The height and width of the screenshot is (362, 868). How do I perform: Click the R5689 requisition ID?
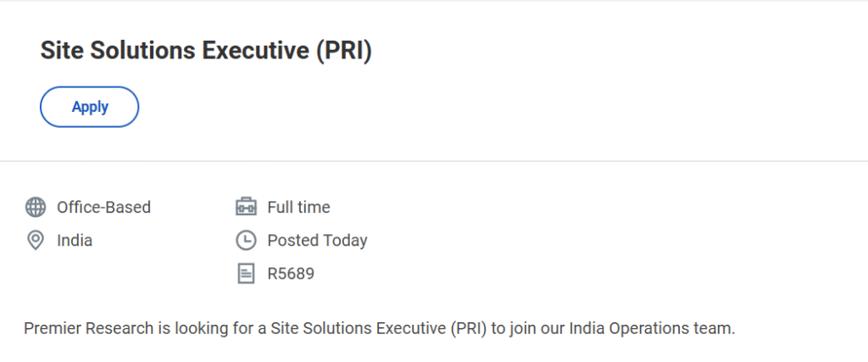coord(291,274)
